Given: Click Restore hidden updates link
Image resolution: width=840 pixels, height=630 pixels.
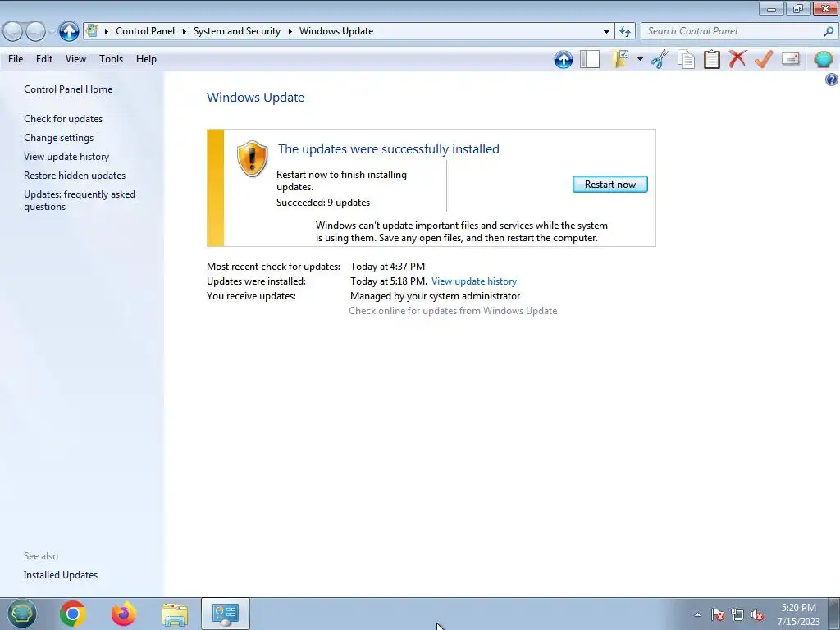Looking at the screenshot, I should (x=75, y=176).
